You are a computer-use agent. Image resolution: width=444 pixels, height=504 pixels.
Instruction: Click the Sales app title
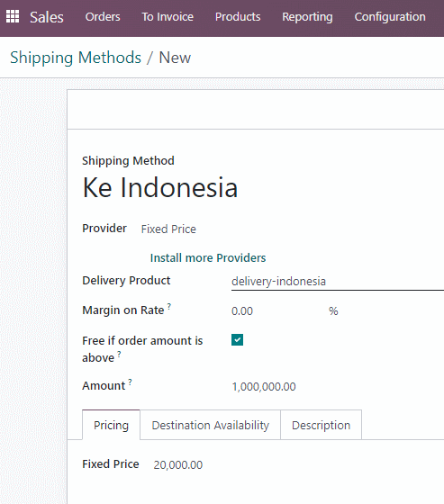[47, 17]
